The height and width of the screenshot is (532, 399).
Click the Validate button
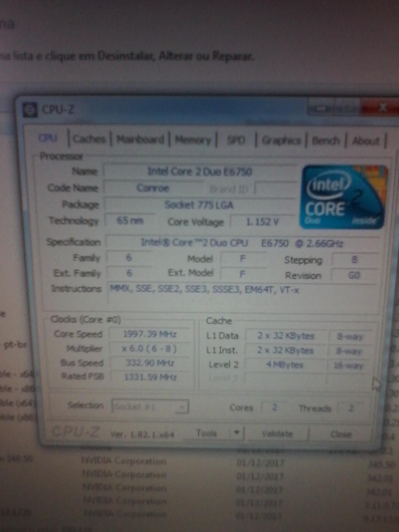click(277, 434)
